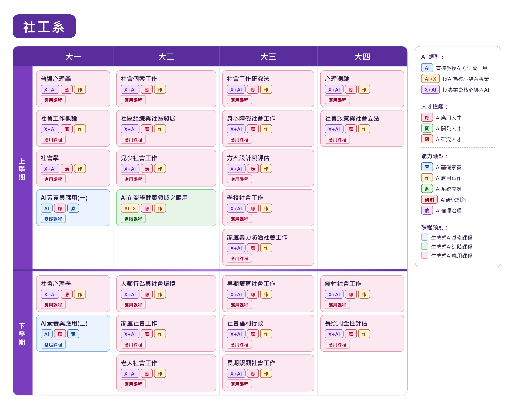
Task: Click the 研創 AI研究創新 legend badge
Action: (x=429, y=199)
